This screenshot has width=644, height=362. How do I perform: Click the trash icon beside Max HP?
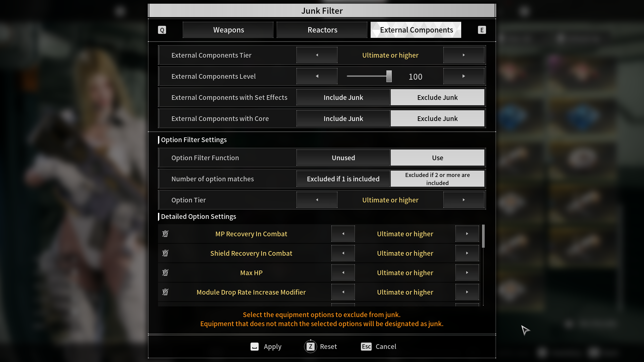click(x=165, y=273)
